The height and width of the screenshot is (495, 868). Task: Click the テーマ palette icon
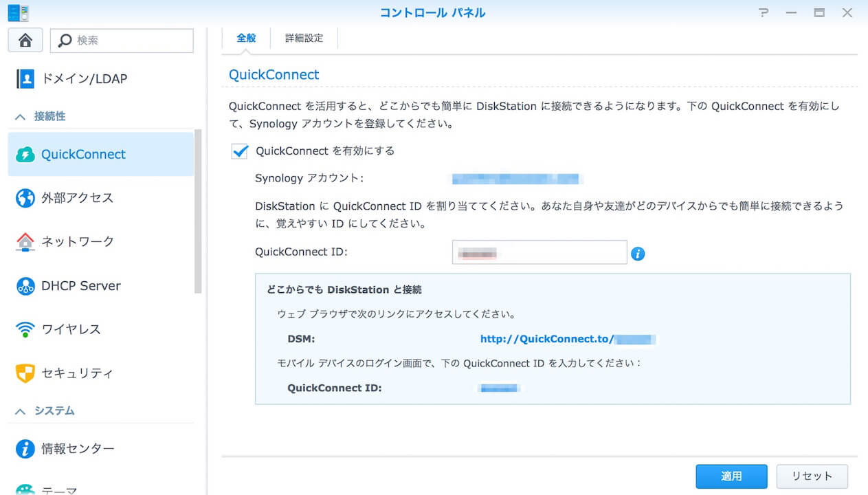pos(25,489)
